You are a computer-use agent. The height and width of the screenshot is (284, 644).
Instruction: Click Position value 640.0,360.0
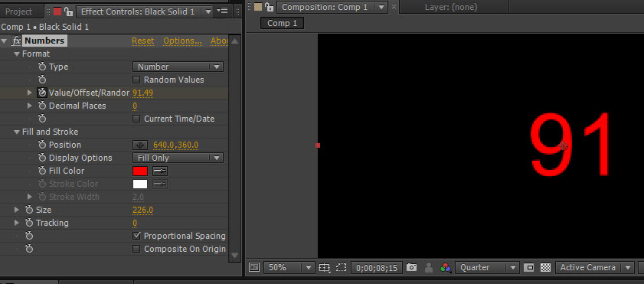(x=176, y=145)
